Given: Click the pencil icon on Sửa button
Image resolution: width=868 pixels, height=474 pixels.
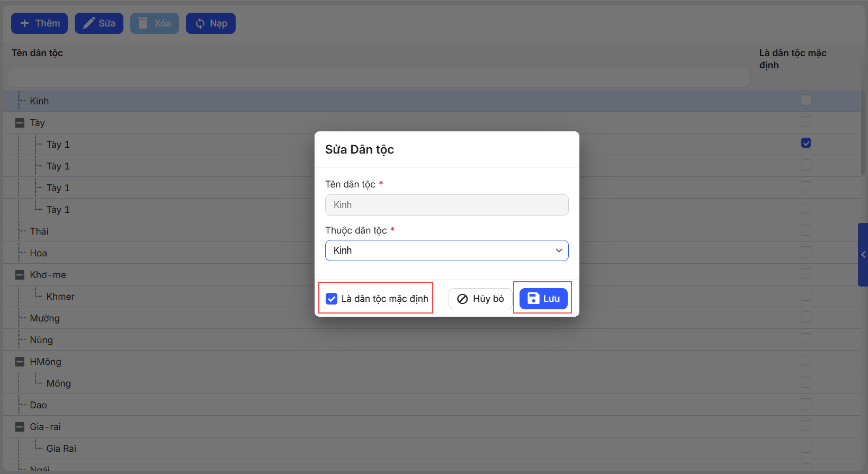Looking at the screenshot, I should pos(88,23).
